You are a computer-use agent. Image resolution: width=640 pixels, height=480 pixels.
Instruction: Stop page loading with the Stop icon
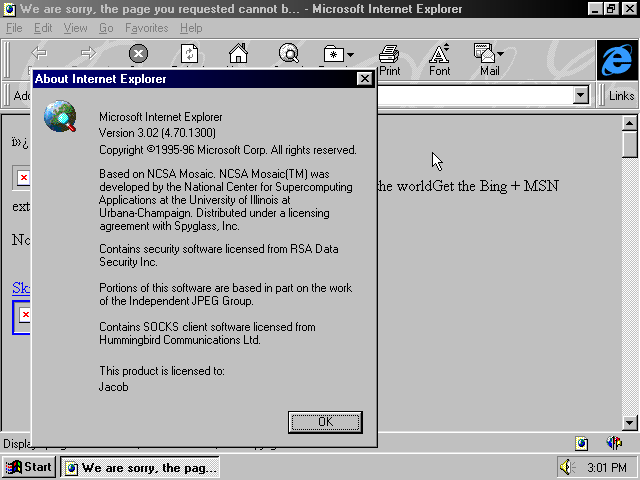coord(138,53)
